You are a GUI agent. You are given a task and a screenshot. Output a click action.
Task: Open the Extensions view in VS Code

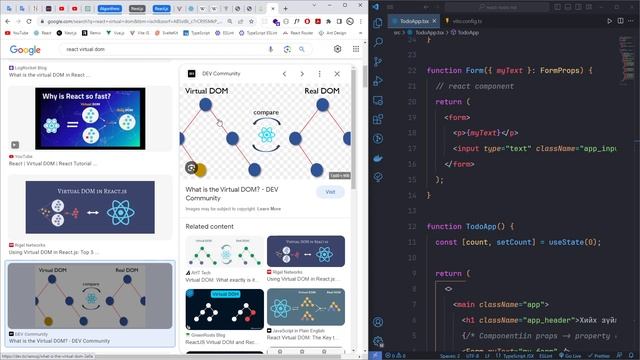[378, 119]
